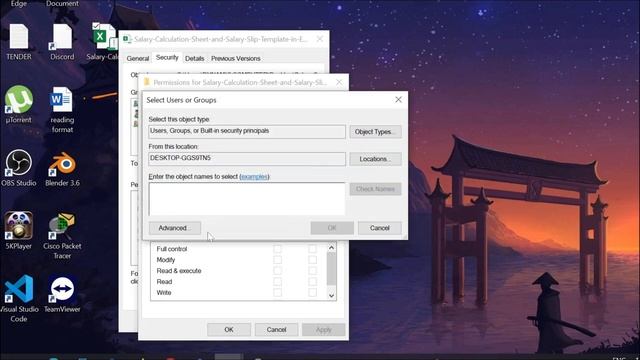
Task: Tick Allow checkbox for Write
Action: pyautogui.click(x=278, y=292)
